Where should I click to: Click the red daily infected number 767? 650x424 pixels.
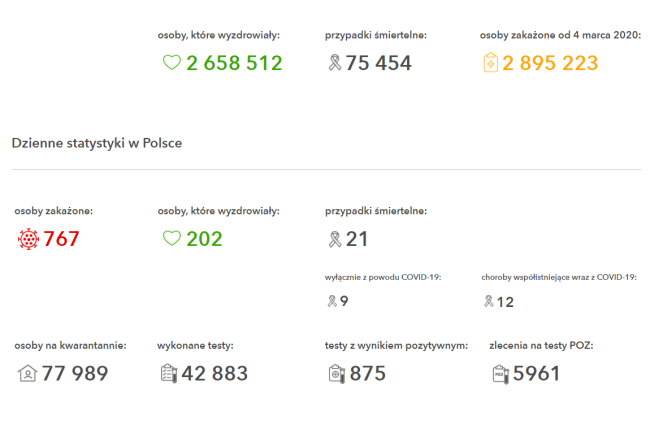61,239
